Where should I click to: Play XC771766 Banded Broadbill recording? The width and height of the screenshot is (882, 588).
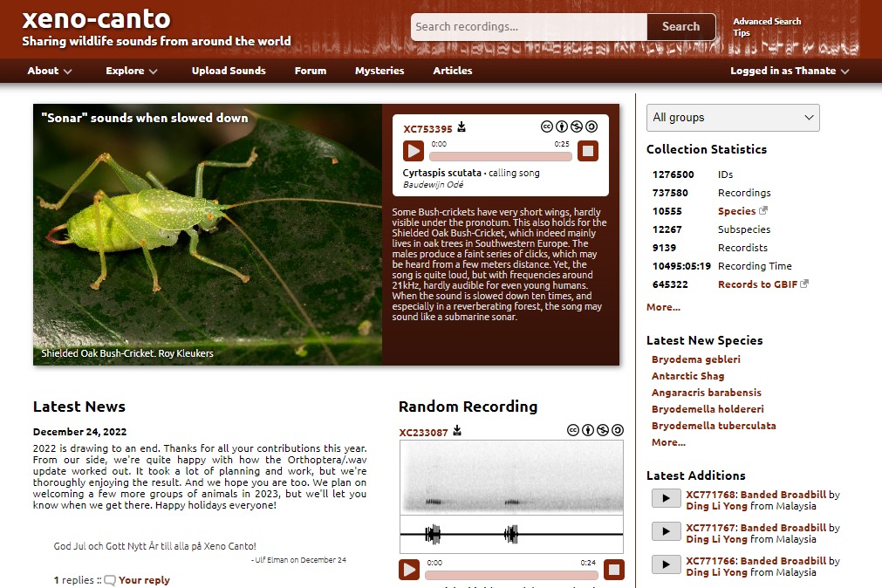click(666, 564)
